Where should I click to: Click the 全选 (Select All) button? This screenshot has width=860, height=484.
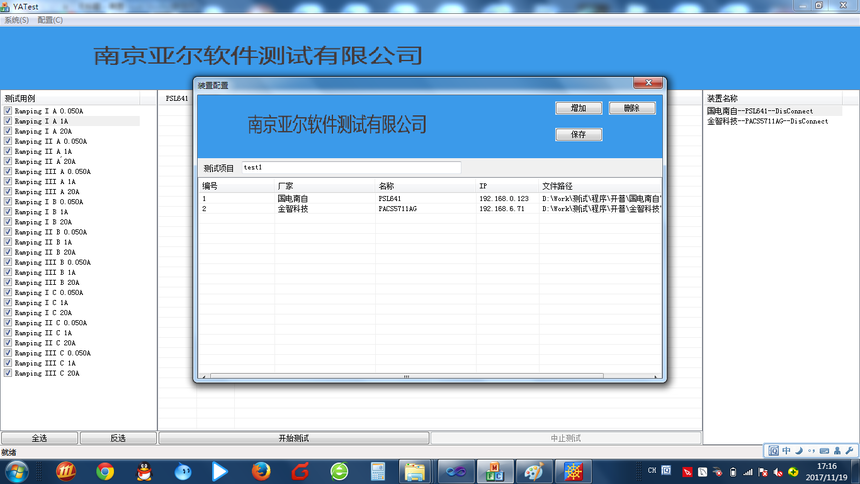(39, 438)
